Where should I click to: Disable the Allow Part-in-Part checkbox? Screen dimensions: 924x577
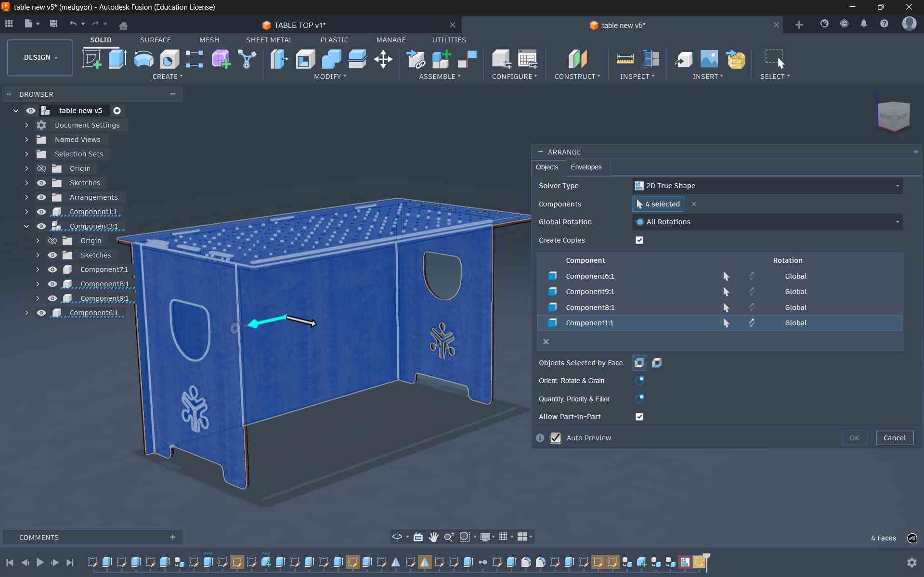click(x=639, y=417)
